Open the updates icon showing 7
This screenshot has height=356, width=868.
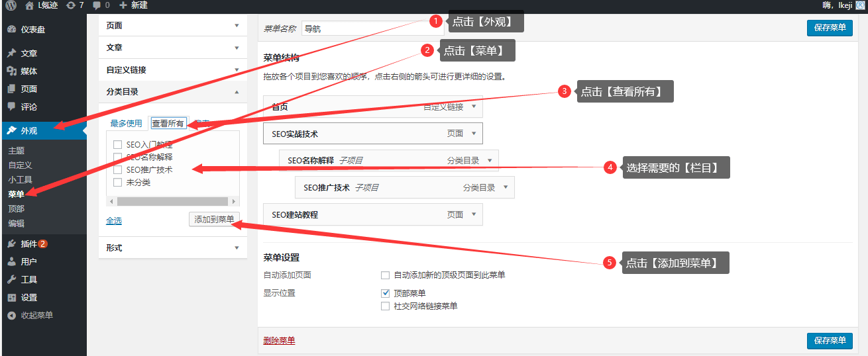point(71,5)
